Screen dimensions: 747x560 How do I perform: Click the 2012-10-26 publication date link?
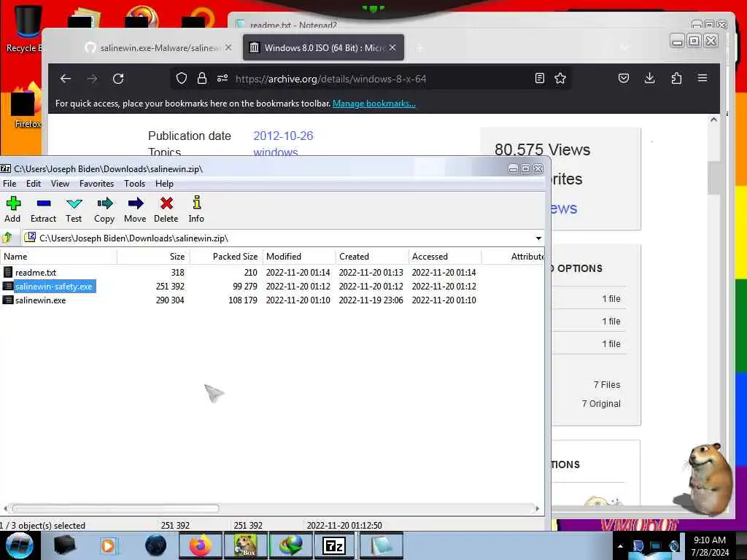tap(283, 136)
